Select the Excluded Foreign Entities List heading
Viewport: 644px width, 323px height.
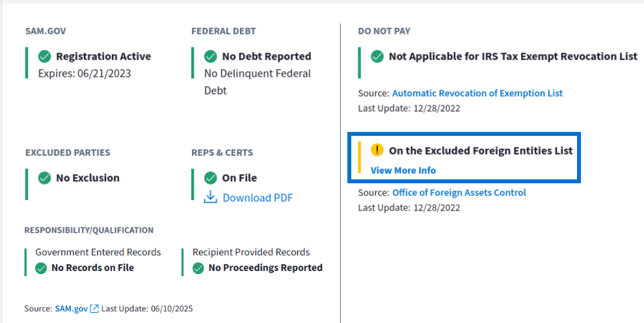coord(481,151)
